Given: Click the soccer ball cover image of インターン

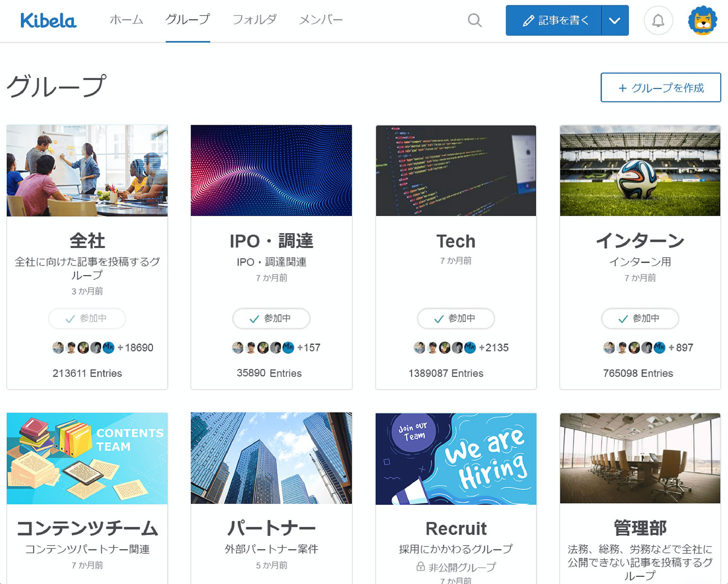Looking at the screenshot, I should pyautogui.click(x=640, y=170).
